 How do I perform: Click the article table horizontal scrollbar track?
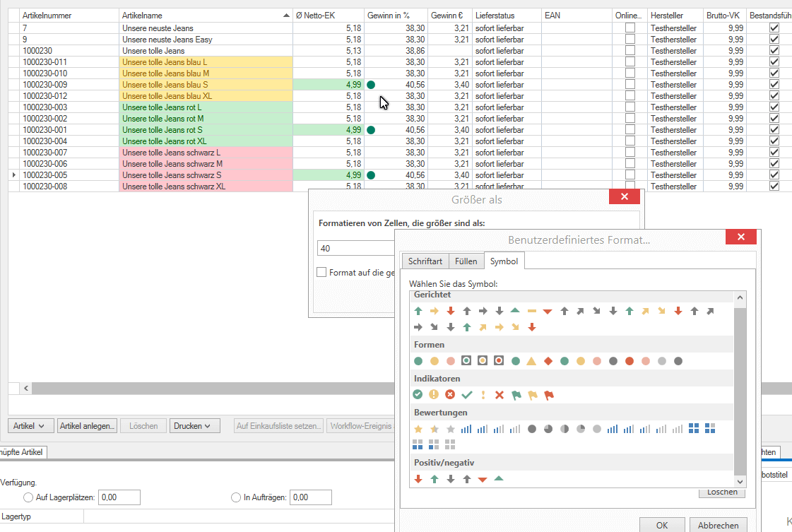[x=212, y=388]
